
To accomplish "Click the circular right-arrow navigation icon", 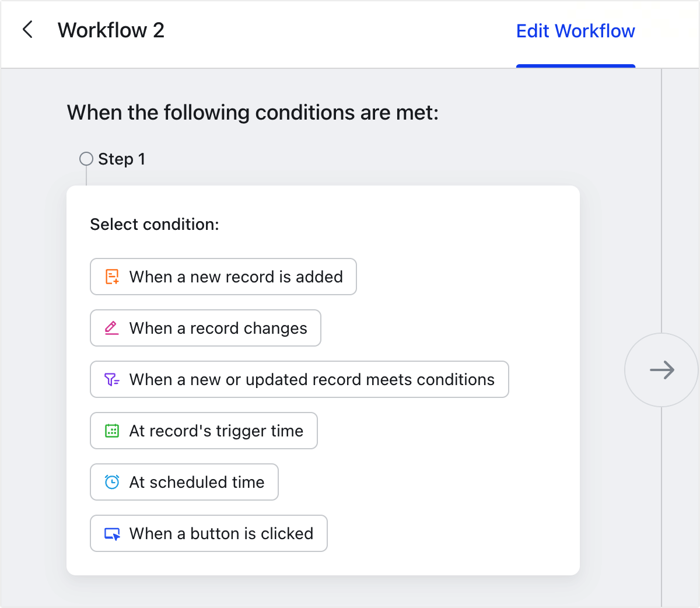I will tap(661, 370).
